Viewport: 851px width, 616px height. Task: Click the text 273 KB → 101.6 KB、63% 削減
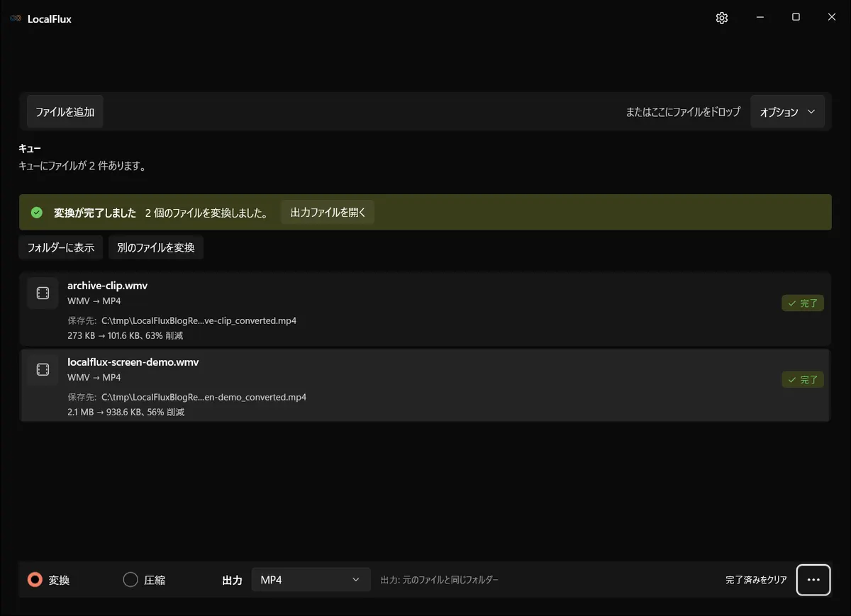click(x=126, y=335)
